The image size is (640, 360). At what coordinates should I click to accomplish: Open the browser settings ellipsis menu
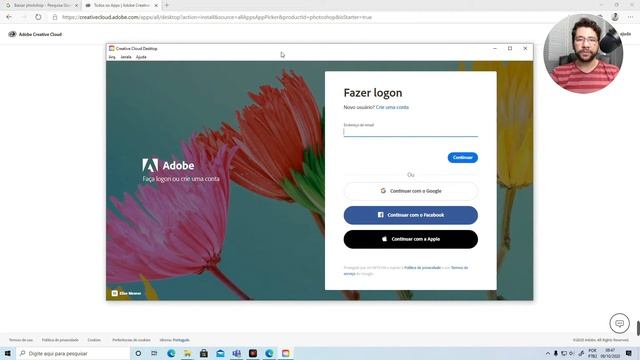click(x=631, y=17)
